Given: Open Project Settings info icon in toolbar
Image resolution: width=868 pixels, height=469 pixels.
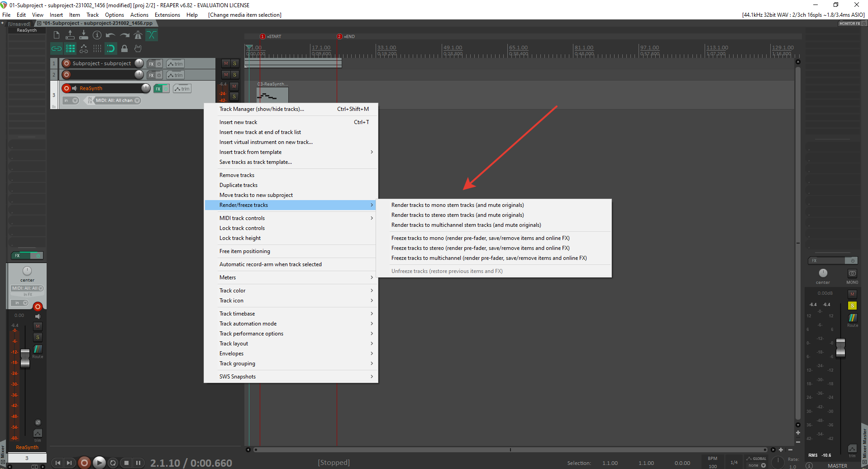Looking at the screenshot, I should pyautogui.click(x=97, y=35).
